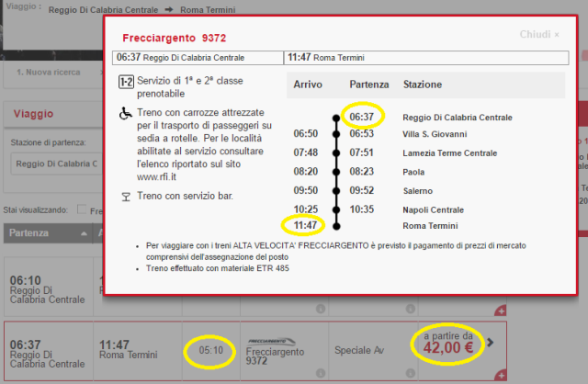The height and width of the screenshot is (384, 588).
Task: Click the Frecciargento 9372 popup title
Action: point(175,38)
